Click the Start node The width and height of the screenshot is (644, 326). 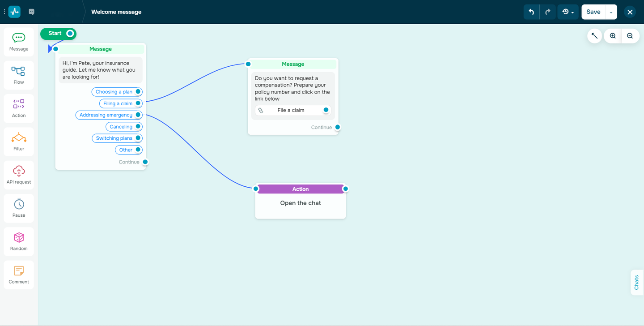(58, 34)
